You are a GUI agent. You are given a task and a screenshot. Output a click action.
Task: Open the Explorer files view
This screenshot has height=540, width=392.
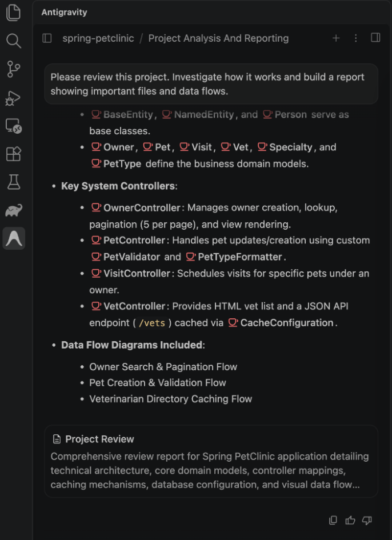click(x=14, y=13)
